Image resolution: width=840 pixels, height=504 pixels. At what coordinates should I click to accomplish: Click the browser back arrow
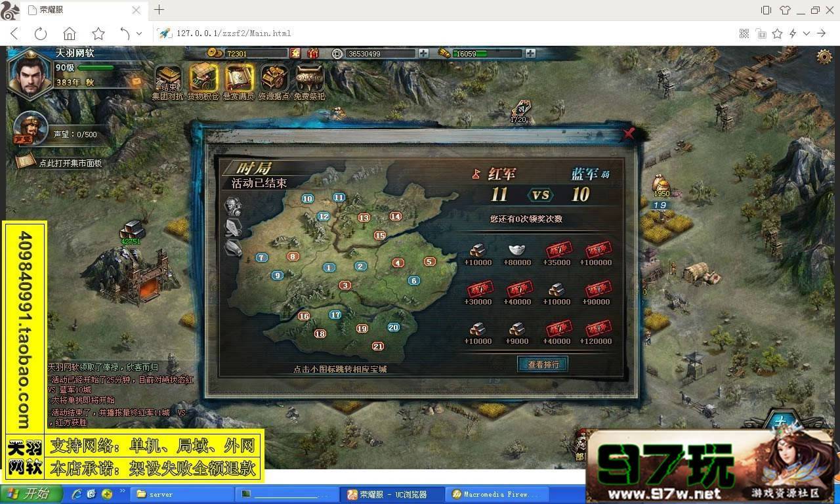coord(14,33)
